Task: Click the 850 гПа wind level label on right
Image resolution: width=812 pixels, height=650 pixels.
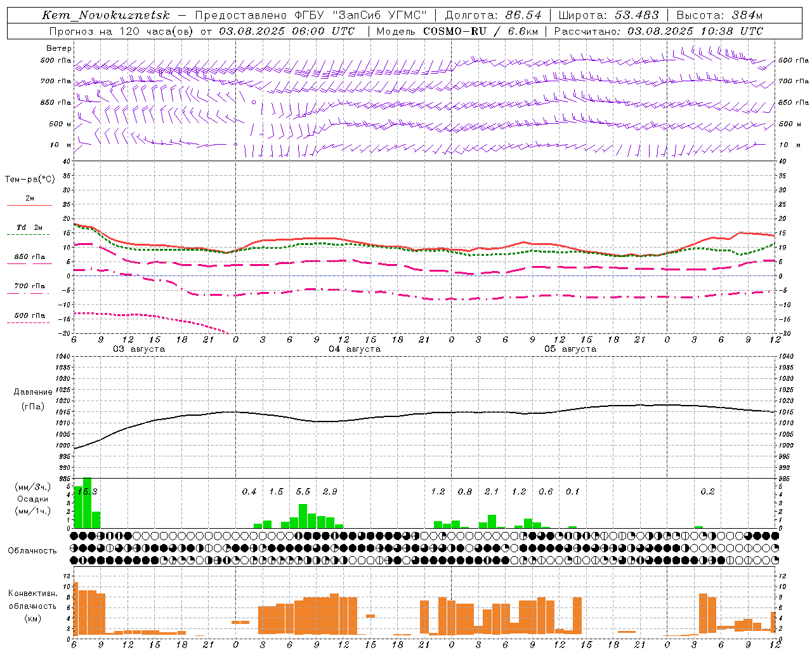Action: click(x=794, y=102)
